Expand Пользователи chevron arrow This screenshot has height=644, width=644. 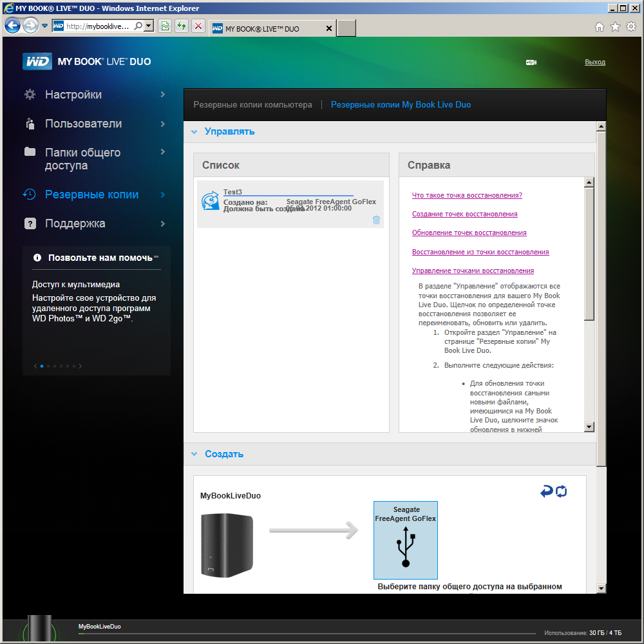[x=163, y=124]
